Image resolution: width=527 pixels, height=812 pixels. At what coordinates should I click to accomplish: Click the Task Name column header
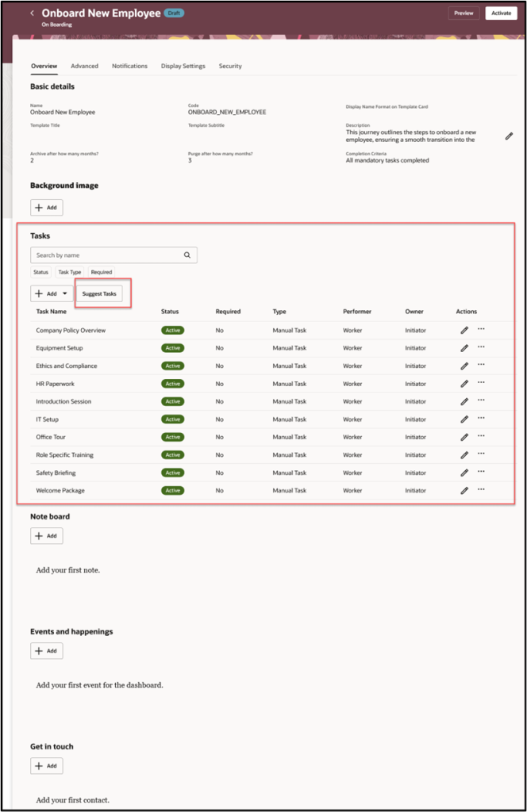[x=52, y=312]
